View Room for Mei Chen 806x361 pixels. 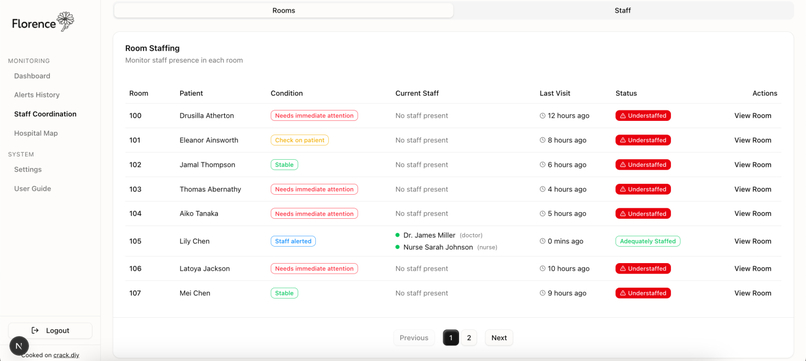point(753,293)
